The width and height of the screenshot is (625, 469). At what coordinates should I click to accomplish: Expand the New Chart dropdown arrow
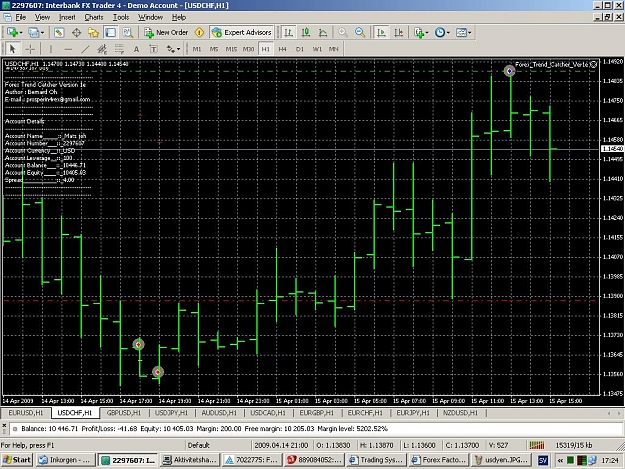point(20,33)
